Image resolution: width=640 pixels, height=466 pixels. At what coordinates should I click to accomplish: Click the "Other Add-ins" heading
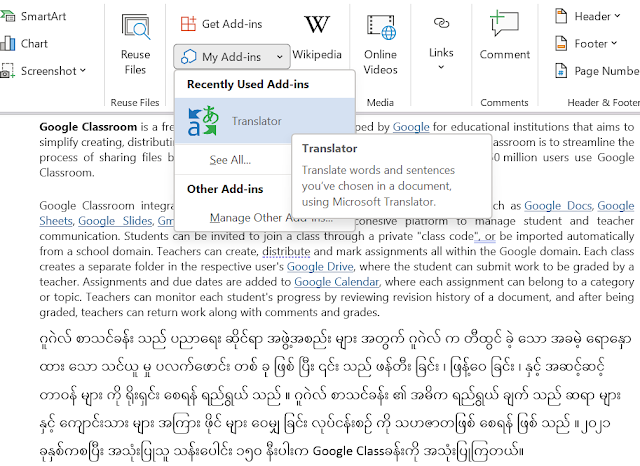[x=225, y=189]
